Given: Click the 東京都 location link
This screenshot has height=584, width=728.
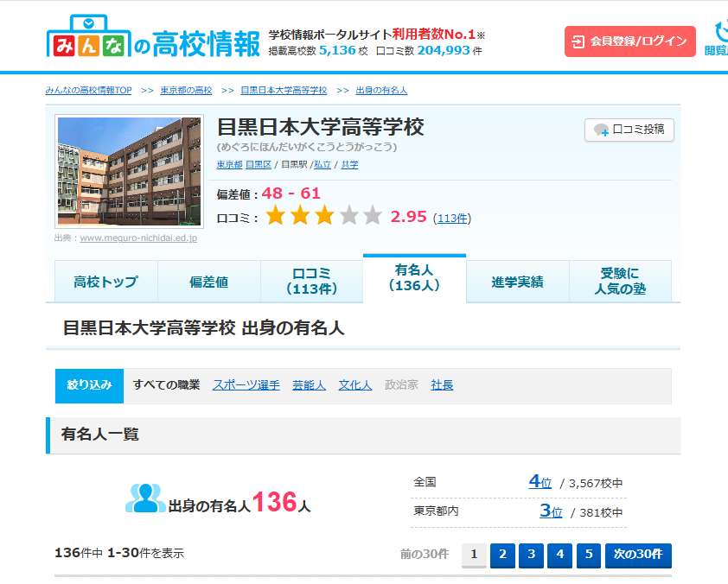Looking at the screenshot, I should click(229, 165).
